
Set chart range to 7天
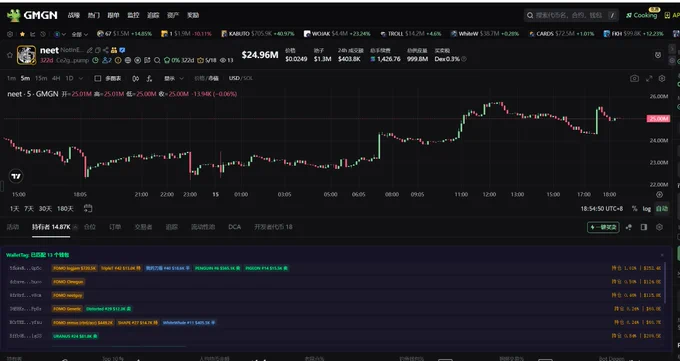click(29, 209)
